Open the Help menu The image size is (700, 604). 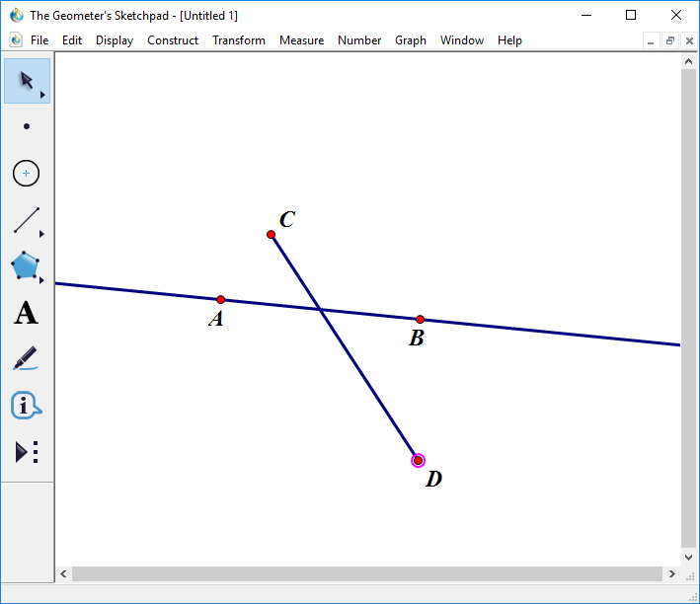click(x=509, y=40)
